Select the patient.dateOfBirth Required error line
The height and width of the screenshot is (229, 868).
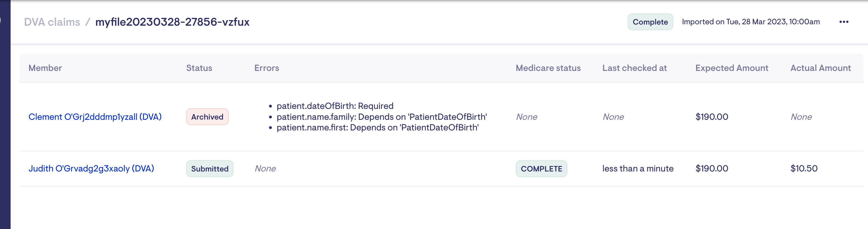click(335, 106)
